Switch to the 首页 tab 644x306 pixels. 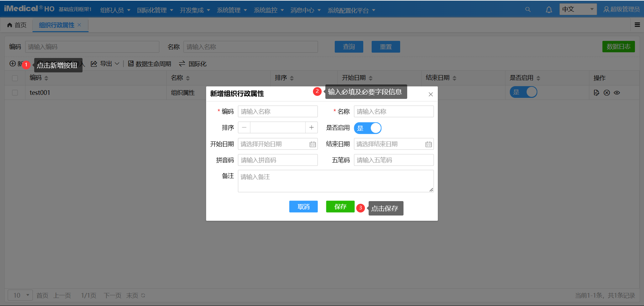click(17, 25)
